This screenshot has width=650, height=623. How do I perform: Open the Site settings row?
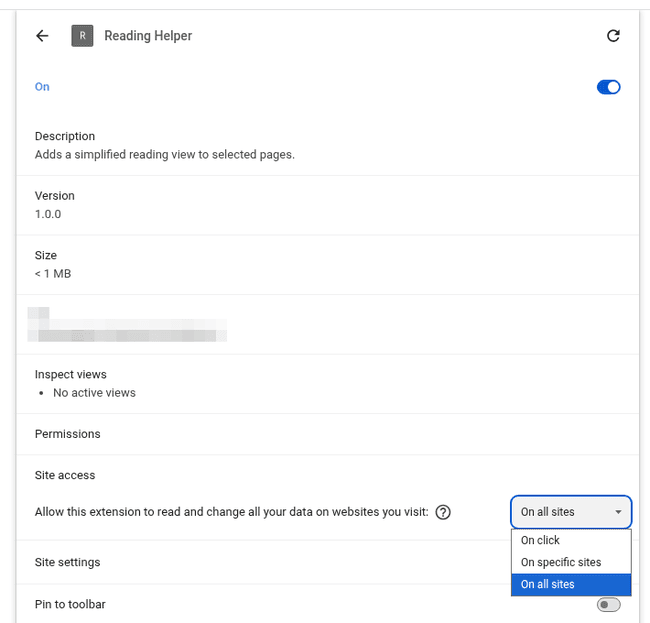tap(327, 562)
